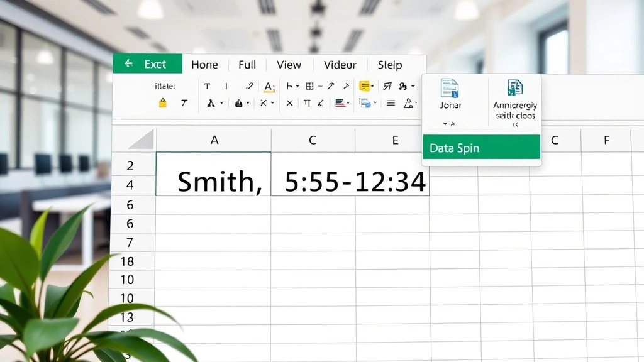Open the Home menu tab
Screen dimensions: 644x362
204,65
